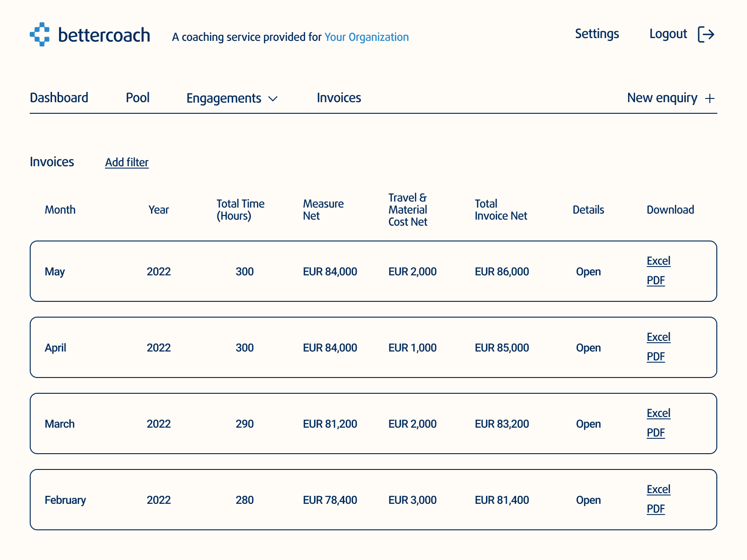
Task: Download Excel file for March invoice
Action: pyautogui.click(x=658, y=413)
